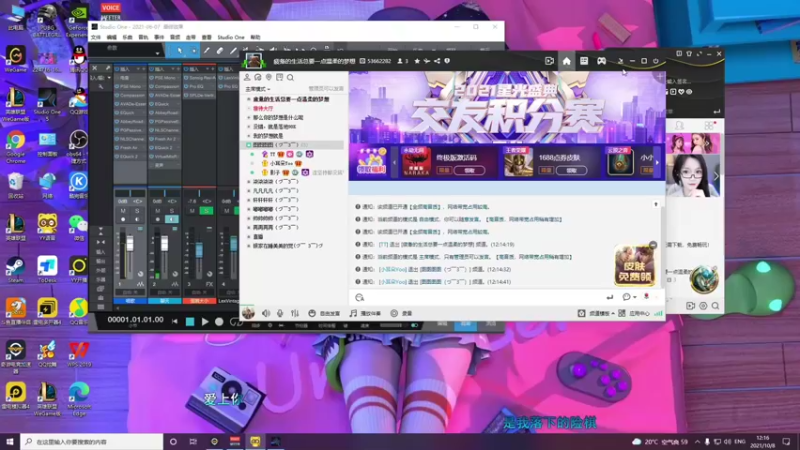Screen dimensions: 800x450
Task: Toggle power of PSE Mono plugin in second channel
Action: pyautogui.click(x=152, y=78)
